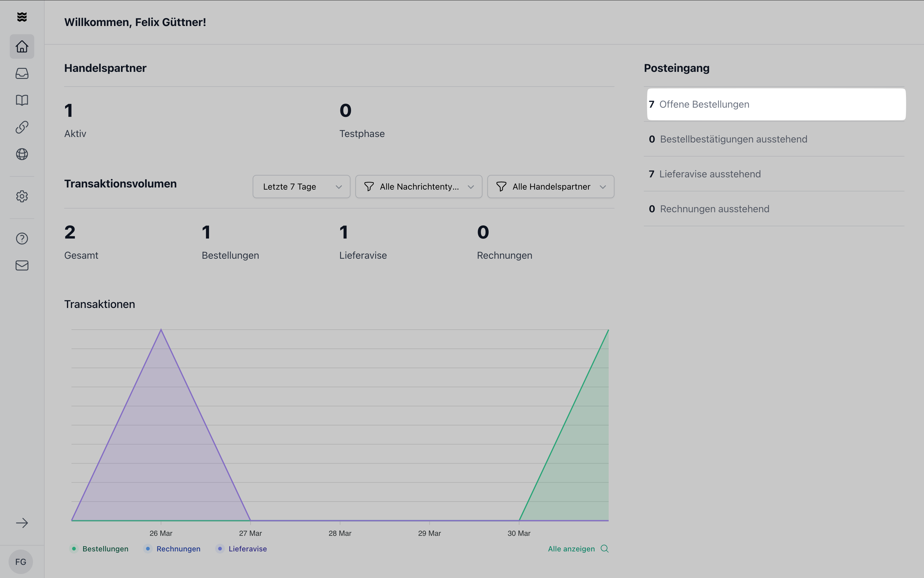
Task: Click the 29 Mar axis label
Action: (x=430, y=533)
